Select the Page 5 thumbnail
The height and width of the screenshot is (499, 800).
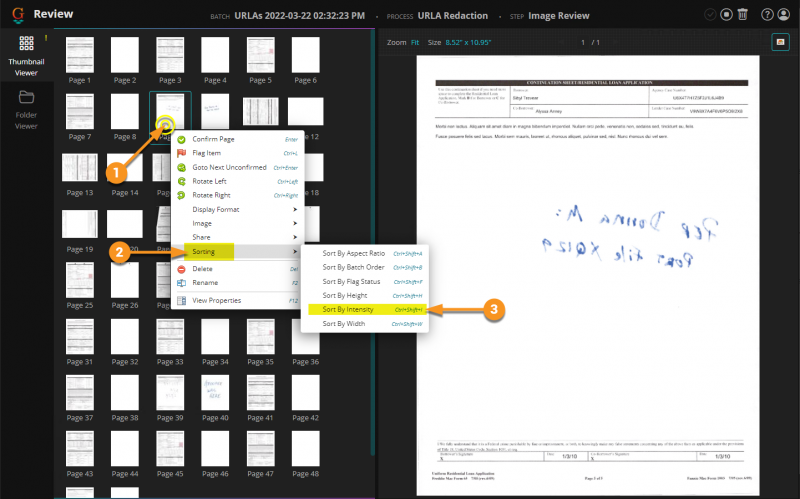[x=260, y=55]
